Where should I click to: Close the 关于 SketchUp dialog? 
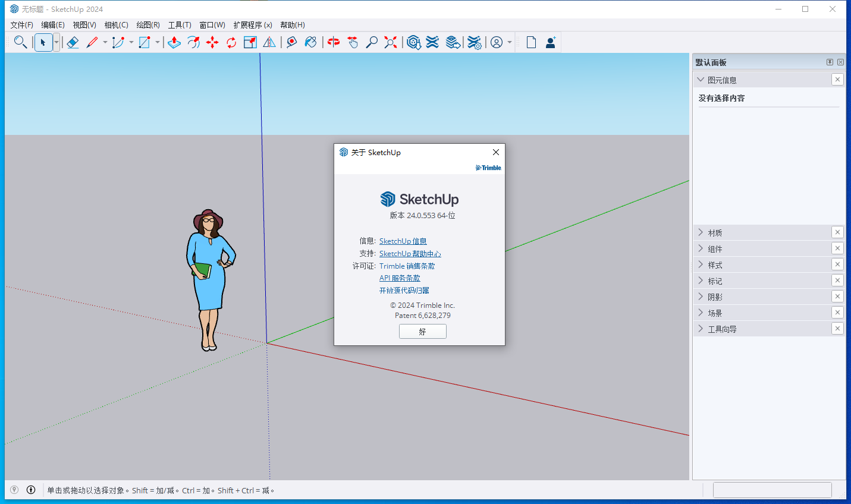pos(496,152)
